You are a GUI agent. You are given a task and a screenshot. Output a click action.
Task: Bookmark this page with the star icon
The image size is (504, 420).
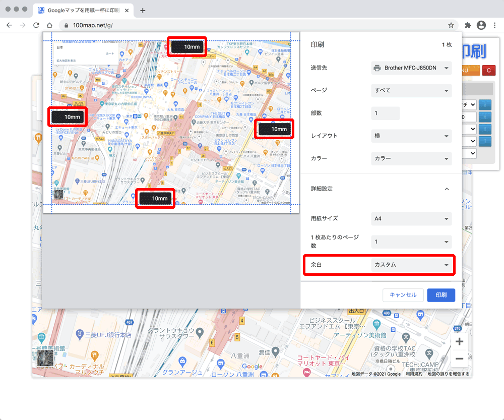pos(451,25)
